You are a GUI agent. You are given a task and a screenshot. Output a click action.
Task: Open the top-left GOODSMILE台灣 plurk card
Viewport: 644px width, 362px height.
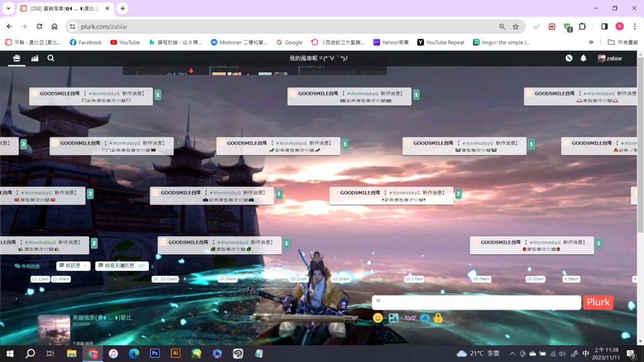(91, 96)
